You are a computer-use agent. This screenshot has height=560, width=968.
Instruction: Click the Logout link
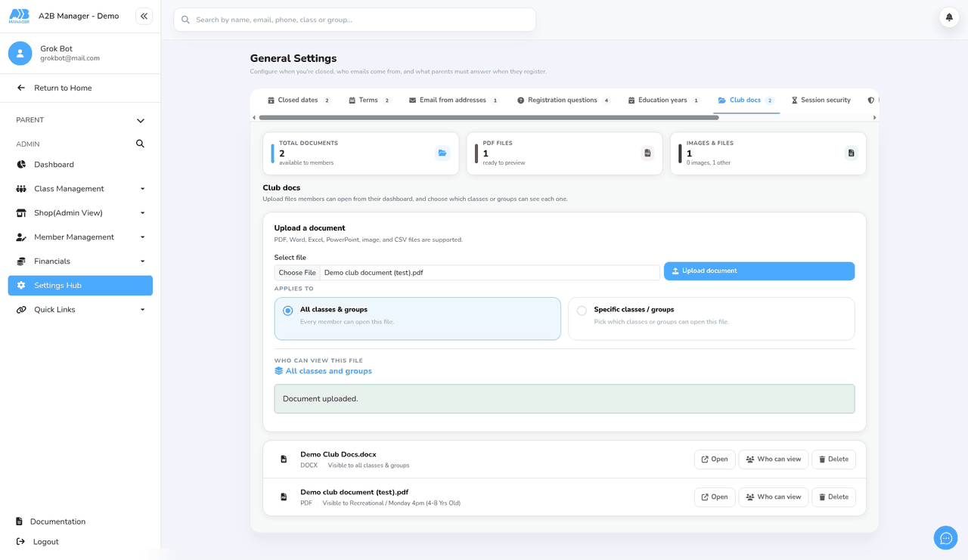37,542
